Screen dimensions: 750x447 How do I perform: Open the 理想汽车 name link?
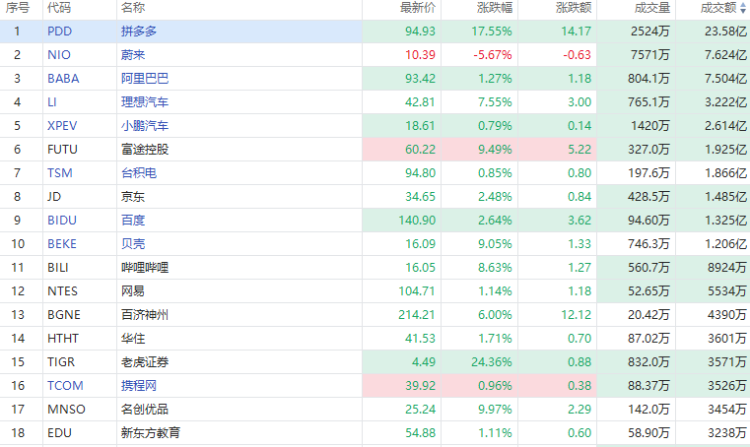(145, 102)
